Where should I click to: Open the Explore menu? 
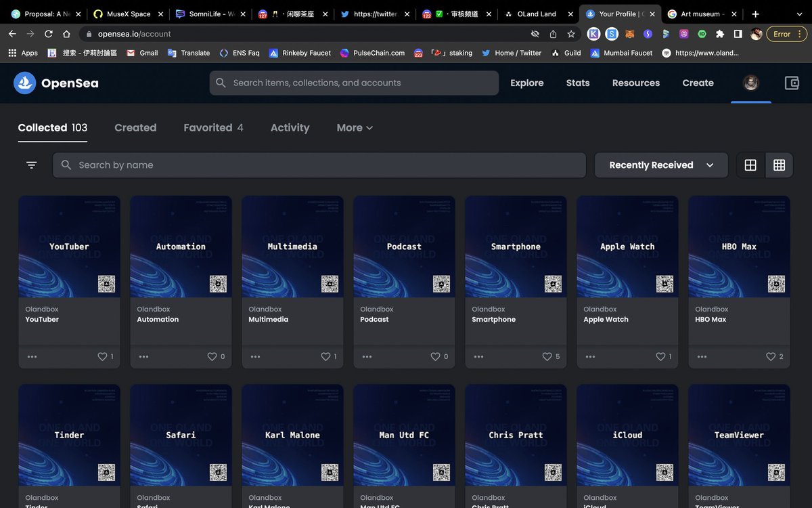tap(527, 83)
